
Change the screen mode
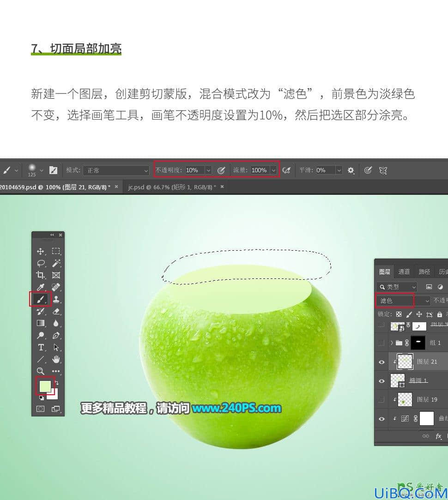click(x=56, y=409)
